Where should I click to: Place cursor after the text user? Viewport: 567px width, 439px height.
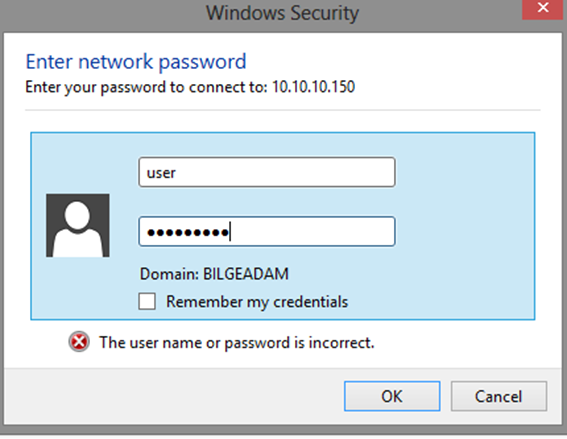(177, 172)
